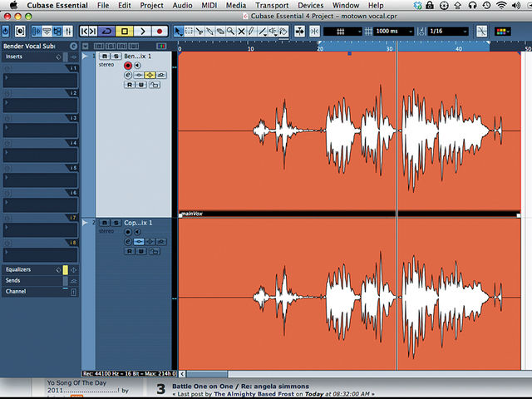Select the Draw pencil tool

251,32
